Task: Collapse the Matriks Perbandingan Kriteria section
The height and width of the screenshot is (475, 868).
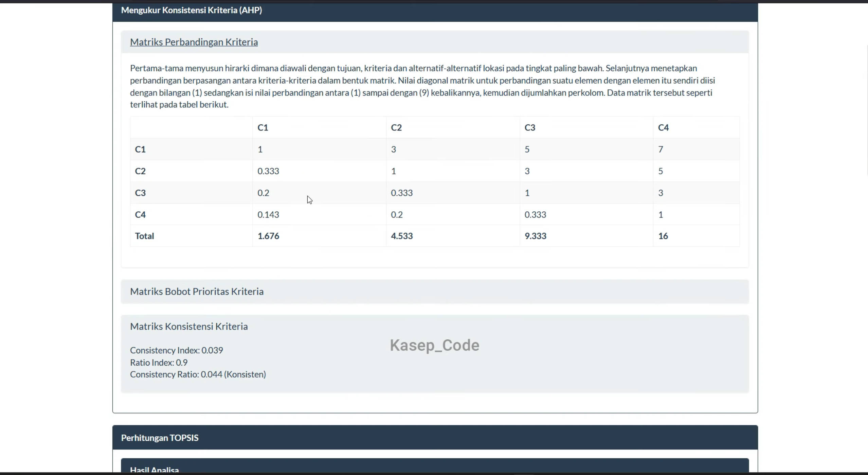Action: (x=194, y=42)
